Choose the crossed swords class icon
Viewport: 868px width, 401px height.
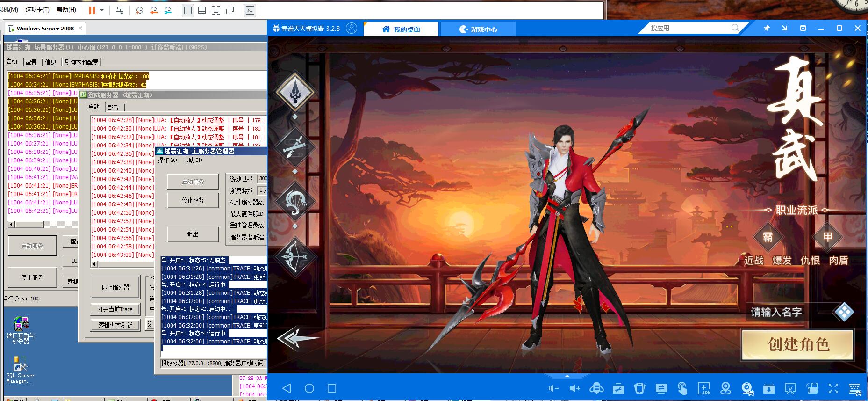point(294,146)
